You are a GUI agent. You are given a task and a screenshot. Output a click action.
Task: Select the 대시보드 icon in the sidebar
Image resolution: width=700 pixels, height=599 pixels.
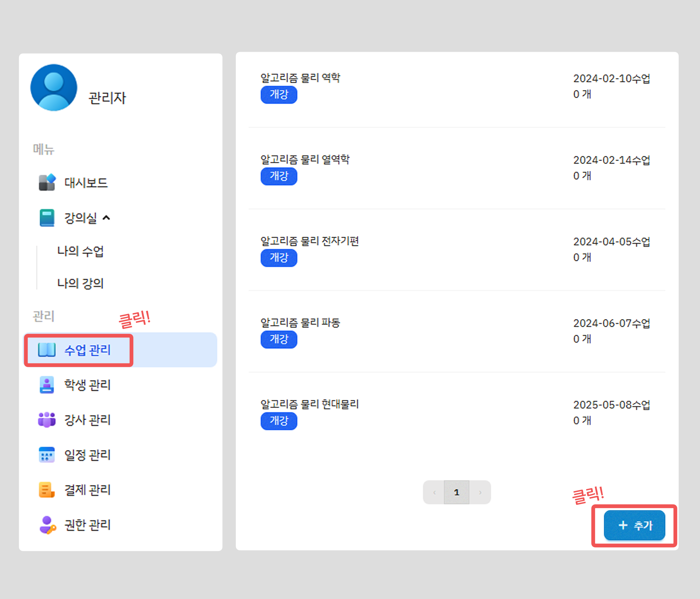tap(47, 183)
